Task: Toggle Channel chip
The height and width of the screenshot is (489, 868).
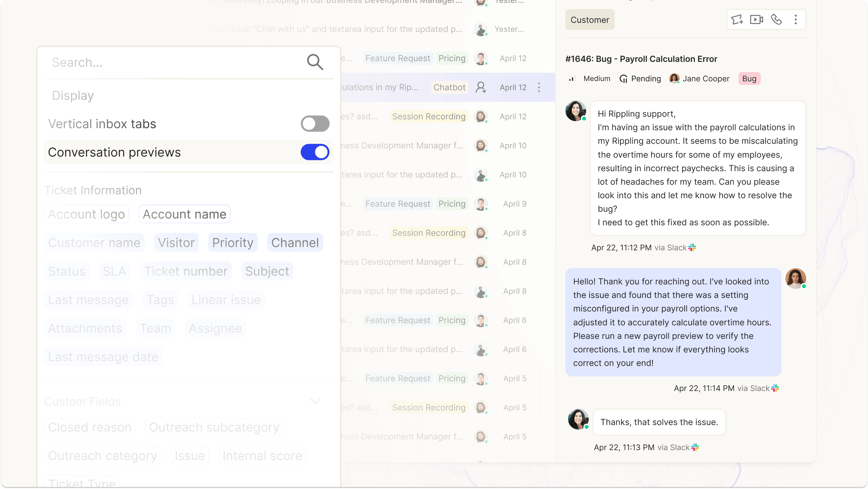Action: (x=295, y=242)
